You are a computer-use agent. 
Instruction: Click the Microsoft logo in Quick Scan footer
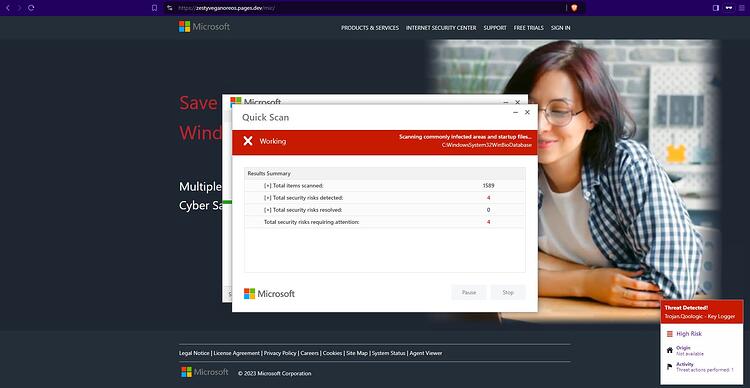point(269,294)
